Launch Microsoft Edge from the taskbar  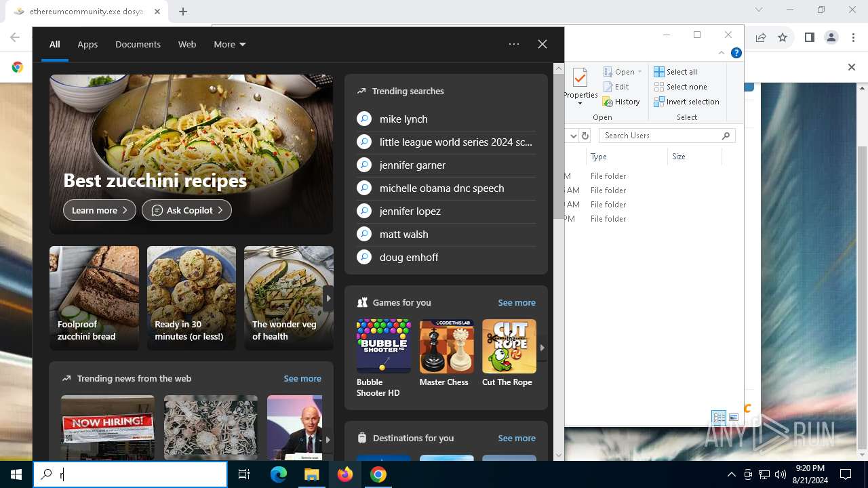[279, 474]
